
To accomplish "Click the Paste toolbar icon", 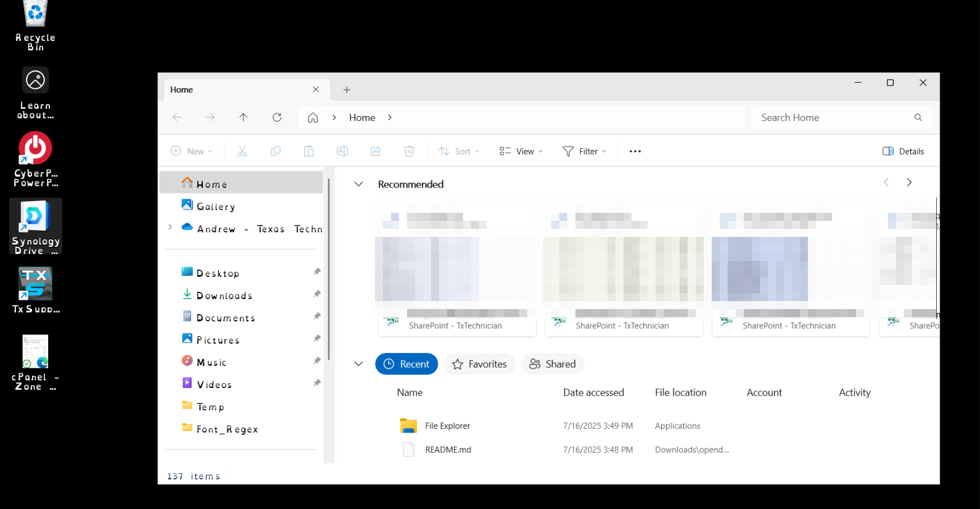I will click(x=309, y=151).
